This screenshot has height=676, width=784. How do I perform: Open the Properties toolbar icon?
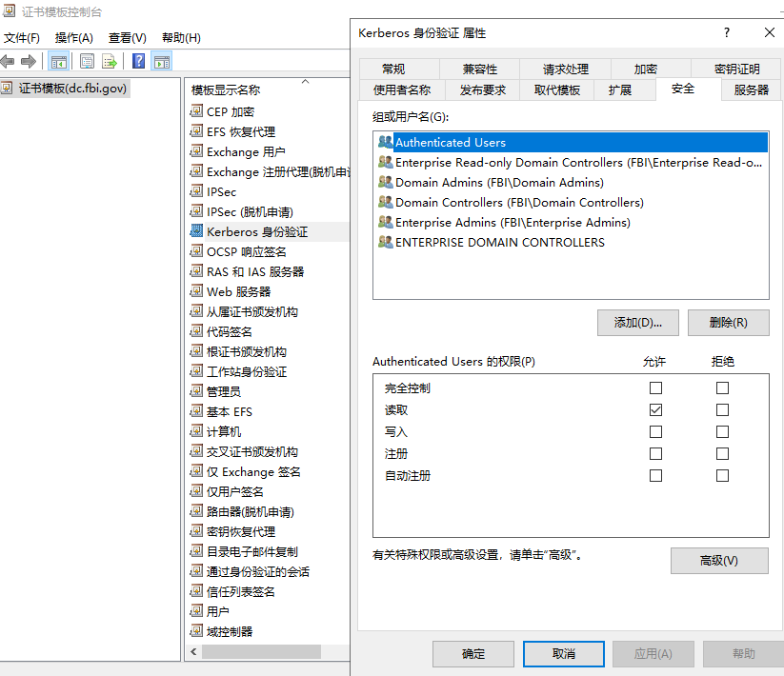88,61
